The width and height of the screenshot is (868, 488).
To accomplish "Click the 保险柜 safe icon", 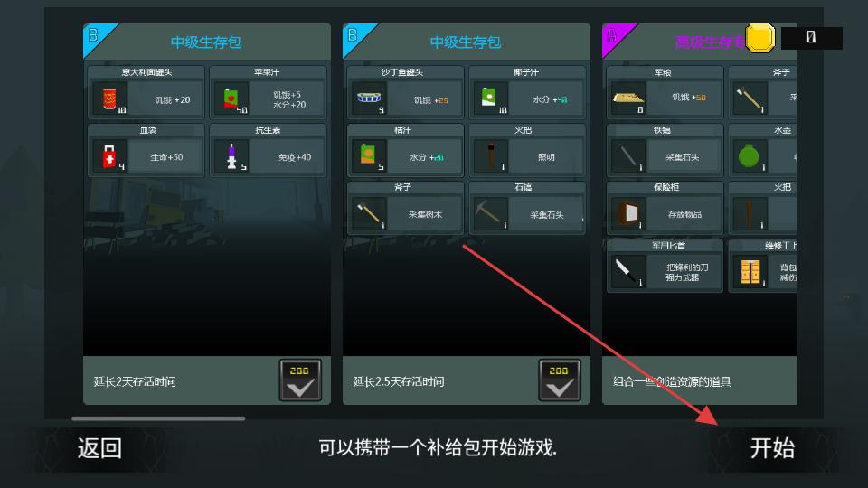I will coord(628,213).
